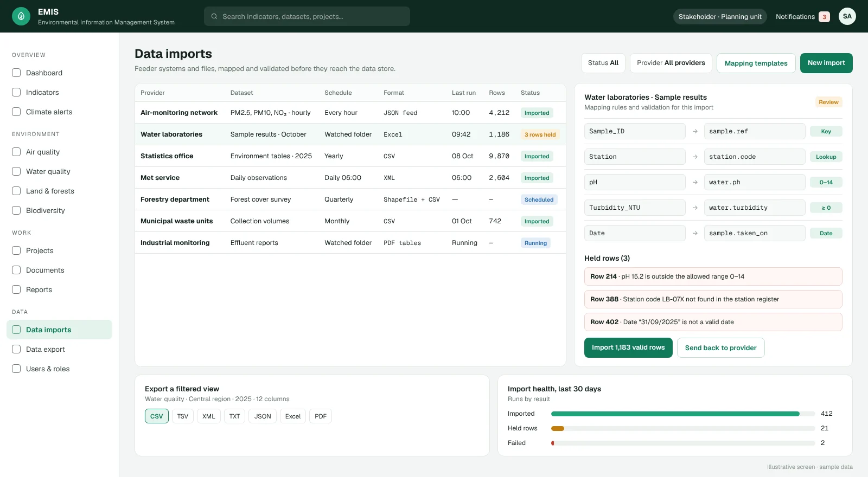
Task: Click the Land & forests sidebar icon
Action: (x=16, y=191)
